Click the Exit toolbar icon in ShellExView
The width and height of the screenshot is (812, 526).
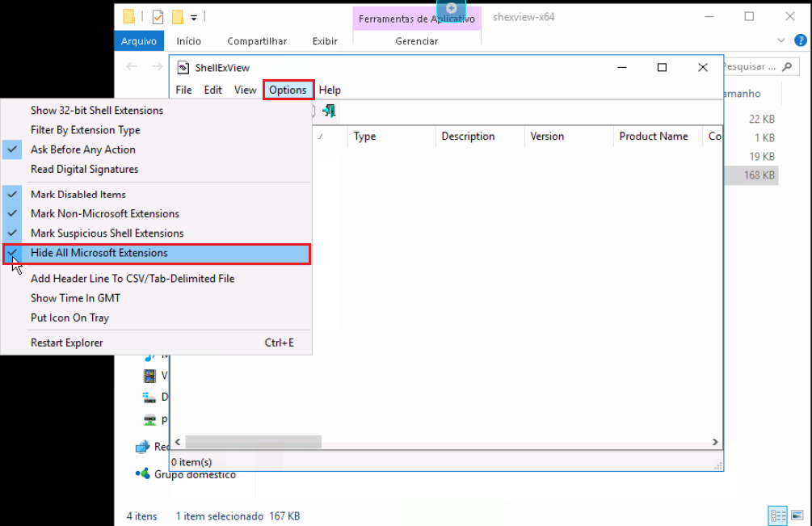pyautogui.click(x=329, y=110)
